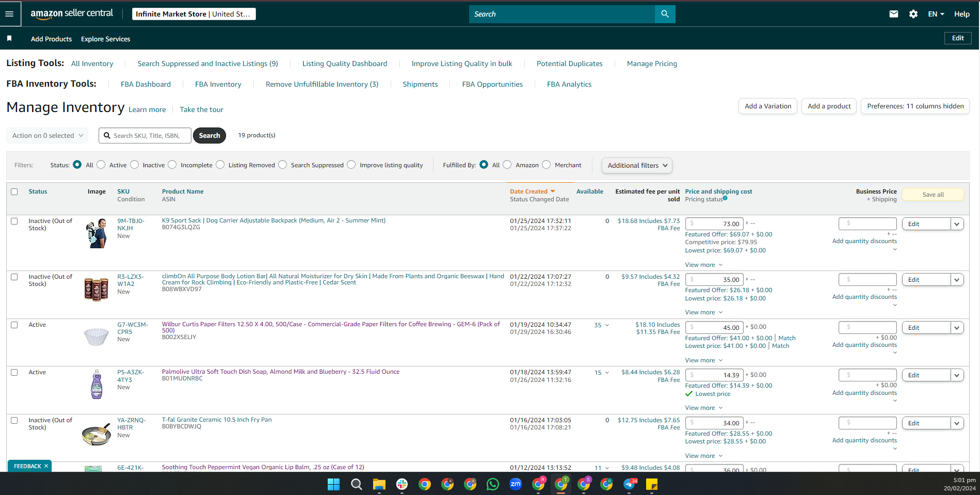Click the Pricing status info icon
Viewport: 980px width, 495px height.
tap(725, 198)
